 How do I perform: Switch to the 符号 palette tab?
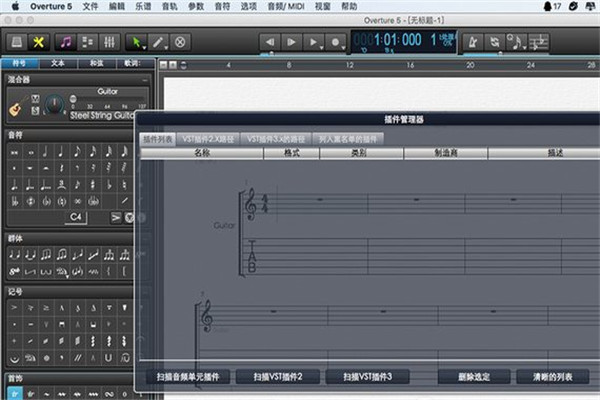(x=20, y=63)
